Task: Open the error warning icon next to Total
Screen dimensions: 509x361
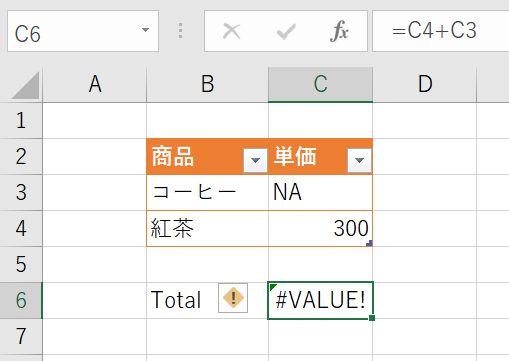Action: click(x=233, y=298)
